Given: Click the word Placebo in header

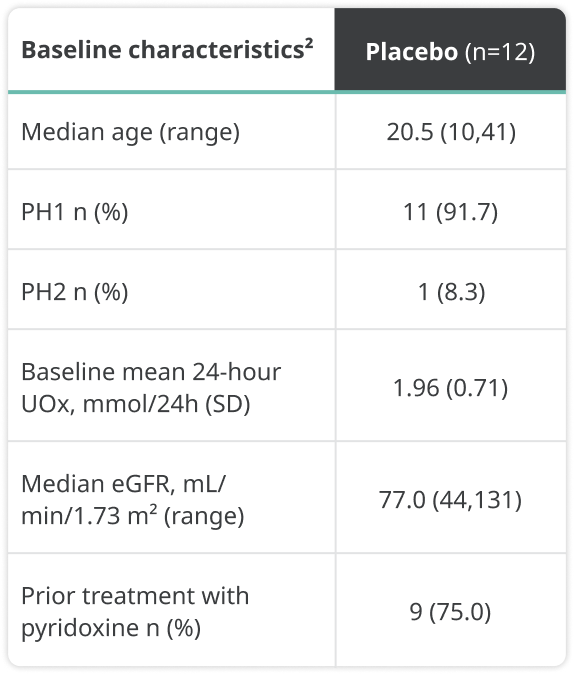Looking at the screenshot, I should (412, 52).
